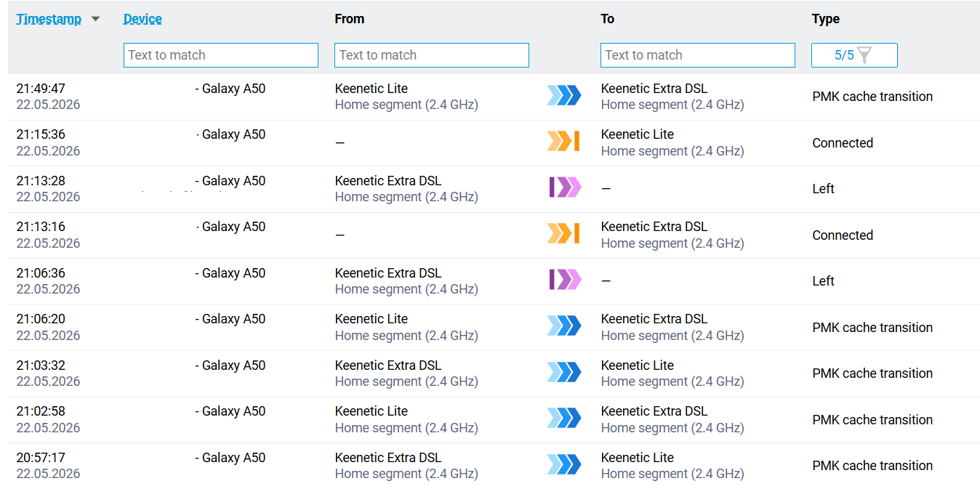Click Keenetic Extra DSL in From of the 21:06:36 row
Screen dimensions: 980x489
coord(388,273)
